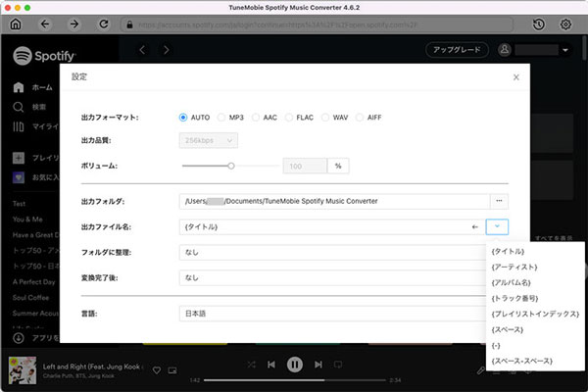Choose {タイトル} from the tag list
Image resolution: width=588 pixels, height=392 pixels.
pyautogui.click(x=508, y=251)
